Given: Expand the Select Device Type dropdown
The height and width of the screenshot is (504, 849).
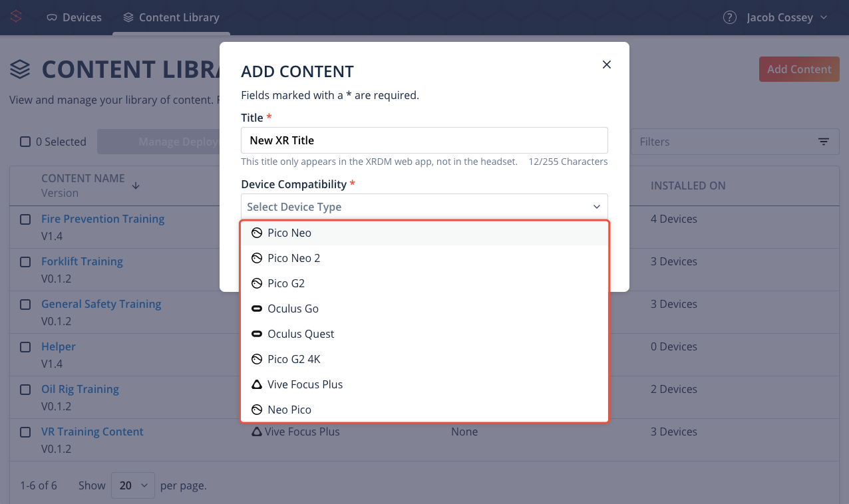Looking at the screenshot, I should pos(424,207).
